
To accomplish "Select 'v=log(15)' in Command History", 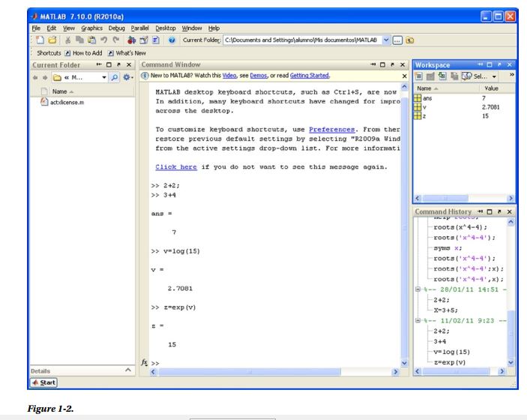I will (x=451, y=352).
